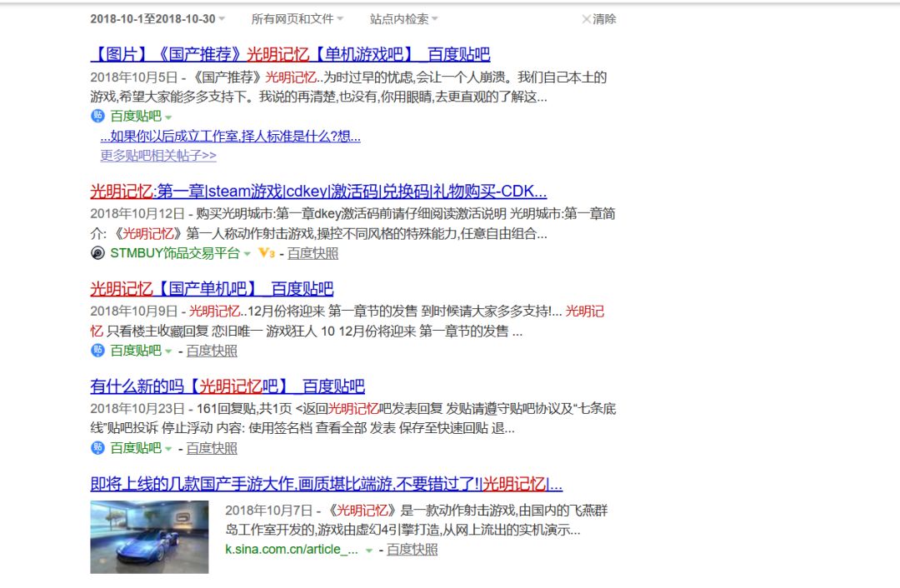The width and height of the screenshot is (900, 588).
Task: Open 百度快照 for the sina article result
Action: 412,549
